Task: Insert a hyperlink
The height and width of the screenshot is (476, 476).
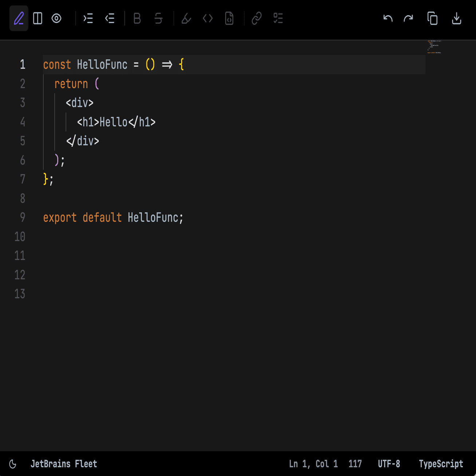Action: [x=257, y=18]
